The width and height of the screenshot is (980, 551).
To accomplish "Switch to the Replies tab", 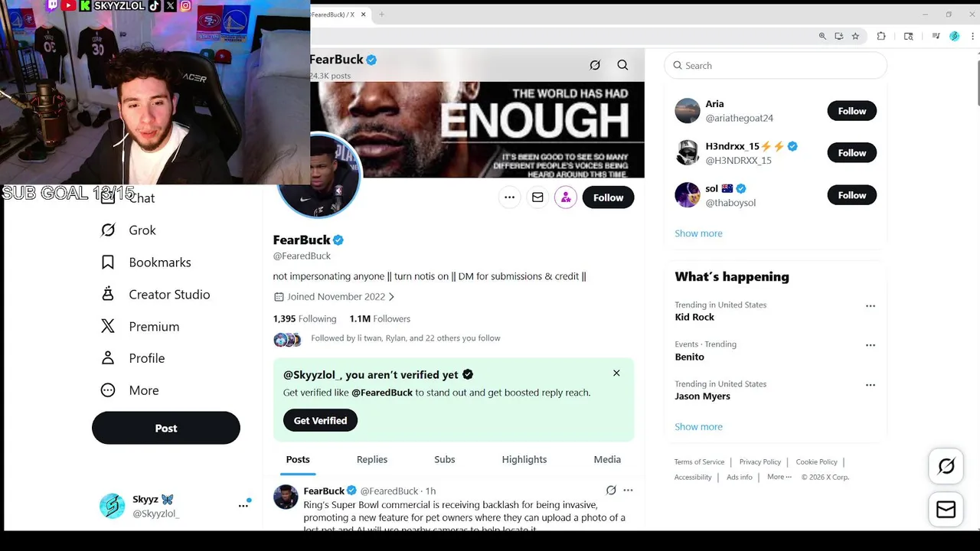I will 372,459.
